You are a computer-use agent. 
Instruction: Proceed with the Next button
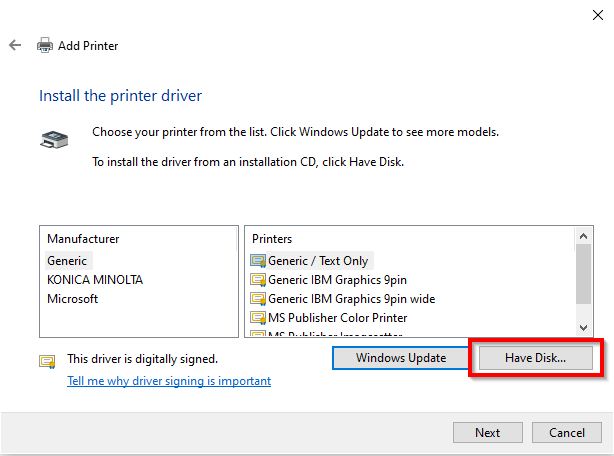point(488,433)
